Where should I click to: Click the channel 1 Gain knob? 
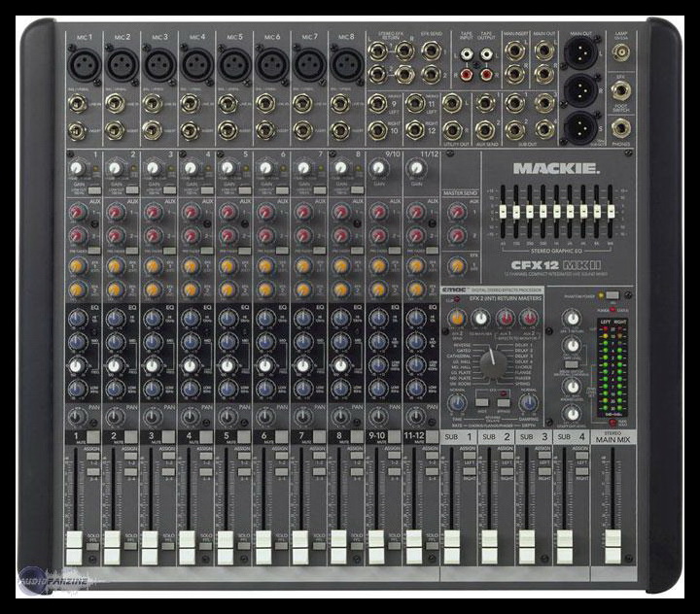[78, 169]
